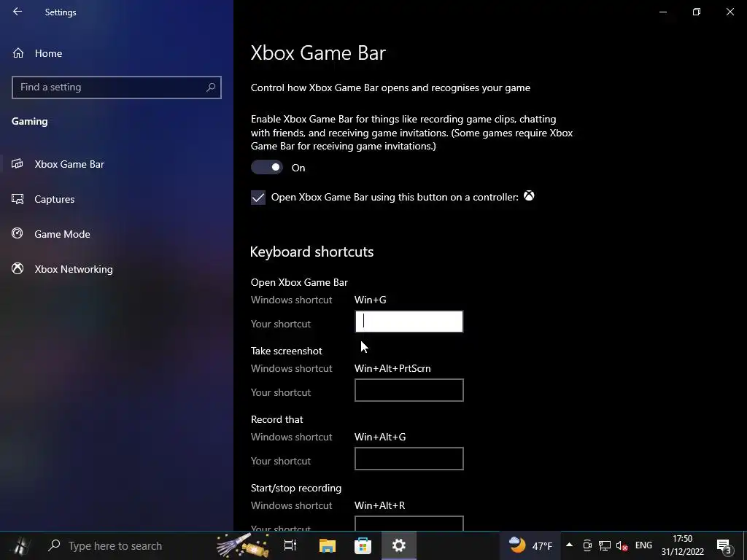Click the Xbox Game Bar sidebar icon
This screenshot has height=560, width=747.
[18, 164]
